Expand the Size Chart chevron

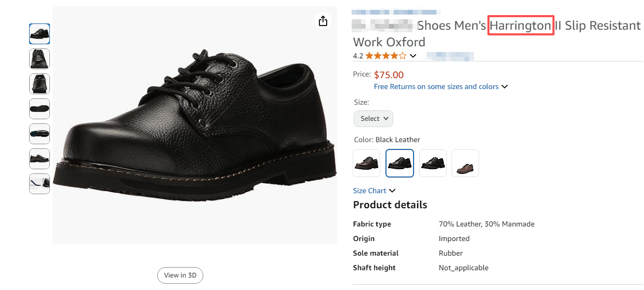[x=392, y=191]
